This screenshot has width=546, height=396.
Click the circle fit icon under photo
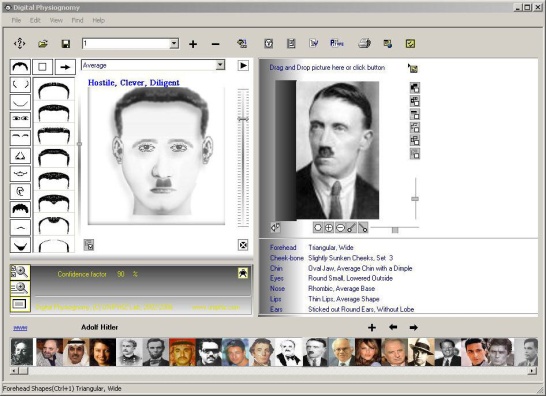pyautogui.click(x=318, y=228)
